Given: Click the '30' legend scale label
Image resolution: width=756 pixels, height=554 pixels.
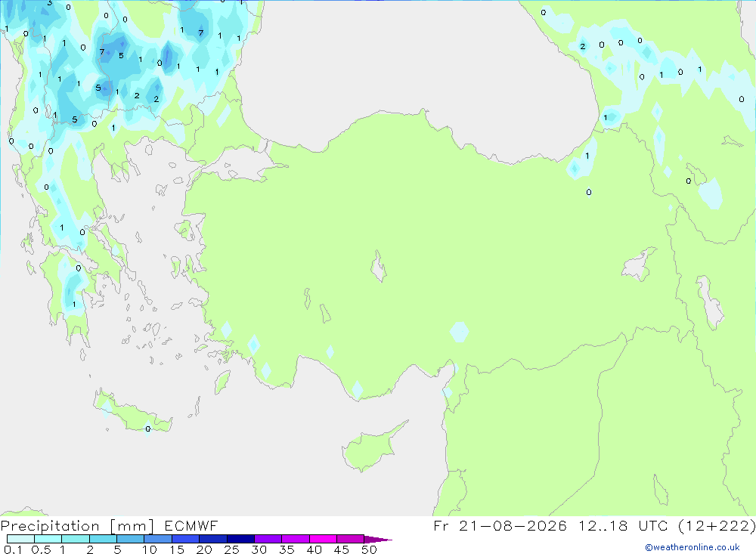Looking at the screenshot, I should click(259, 549).
